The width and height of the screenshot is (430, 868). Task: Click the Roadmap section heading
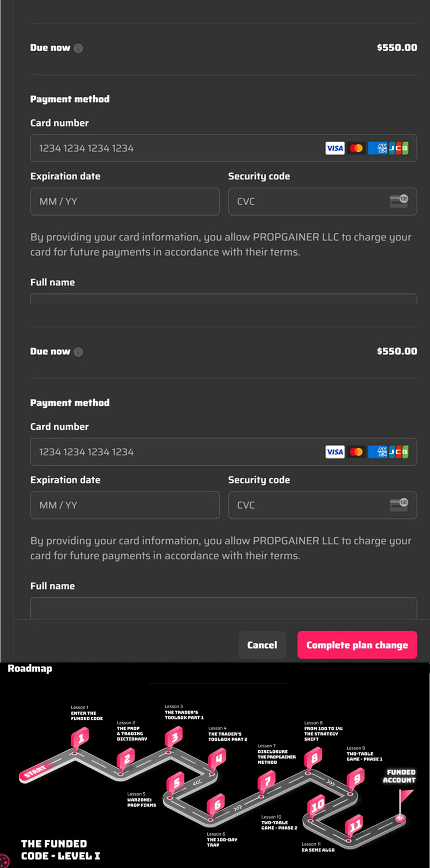coord(30,668)
